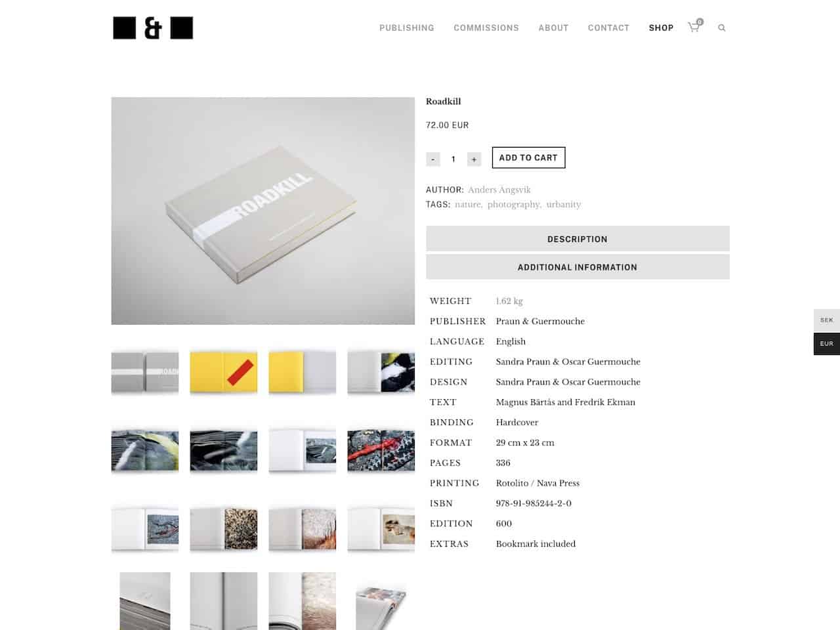Click the search magnifier icon
Viewport: 840px width, 630px height.
tap(722, 28)
